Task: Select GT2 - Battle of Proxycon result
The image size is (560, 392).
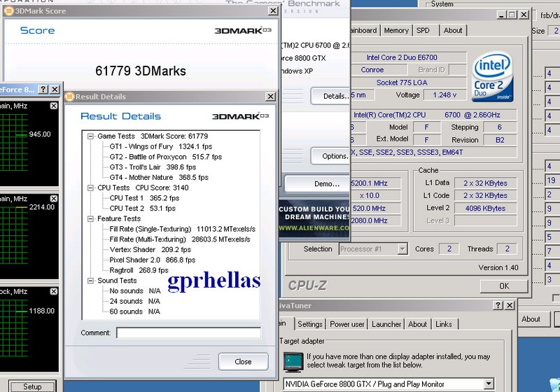Action: 166,157
